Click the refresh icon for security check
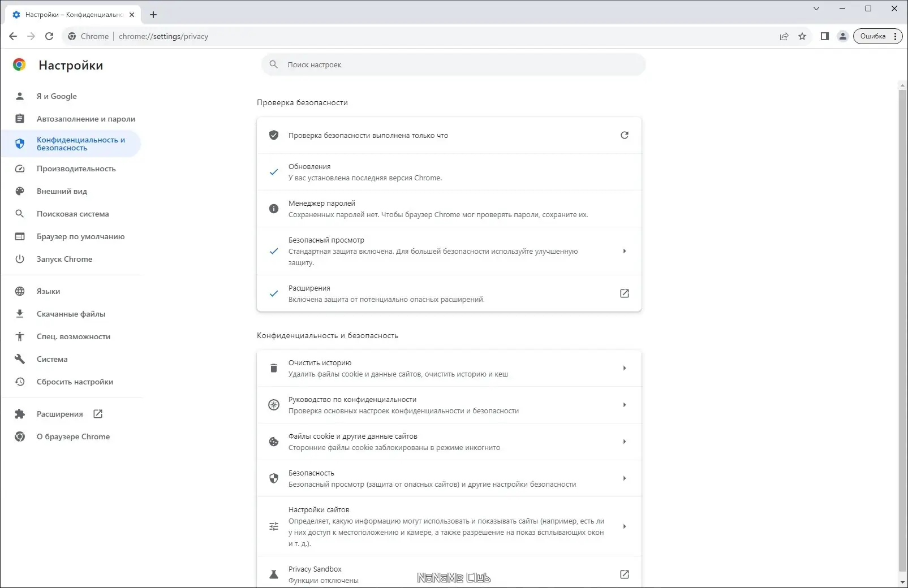908x588 pixels. (624, 135)
